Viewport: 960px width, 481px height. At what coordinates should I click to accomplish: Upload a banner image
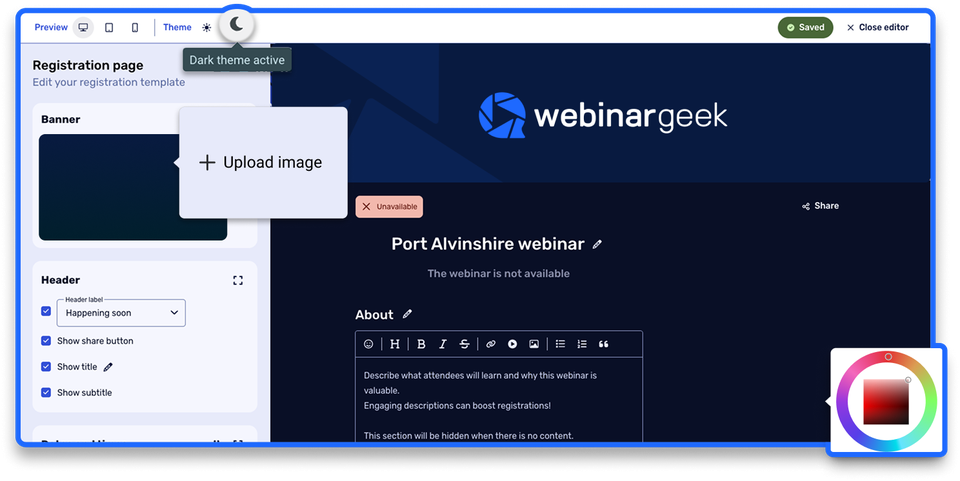coord(263,162)
